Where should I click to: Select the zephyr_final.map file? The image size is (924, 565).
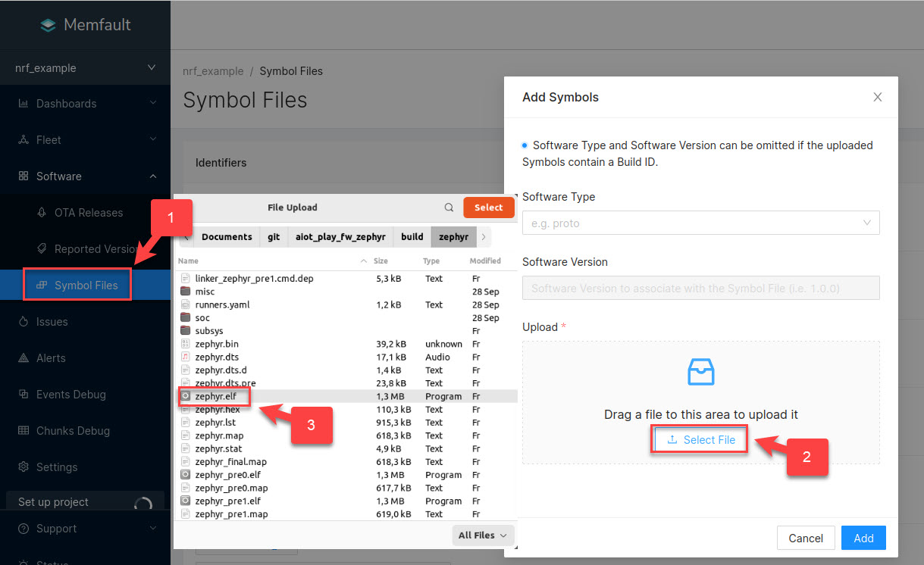[346, 462]
